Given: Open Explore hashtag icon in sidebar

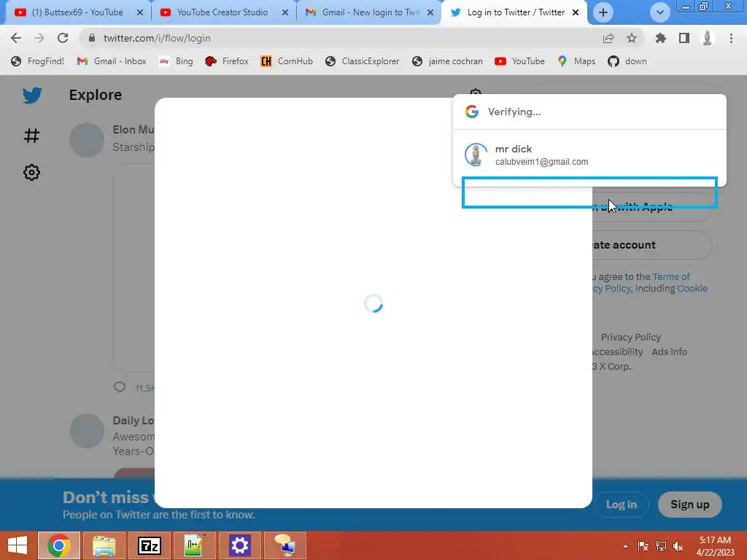Looking at the screenshot, I should 31,136.
